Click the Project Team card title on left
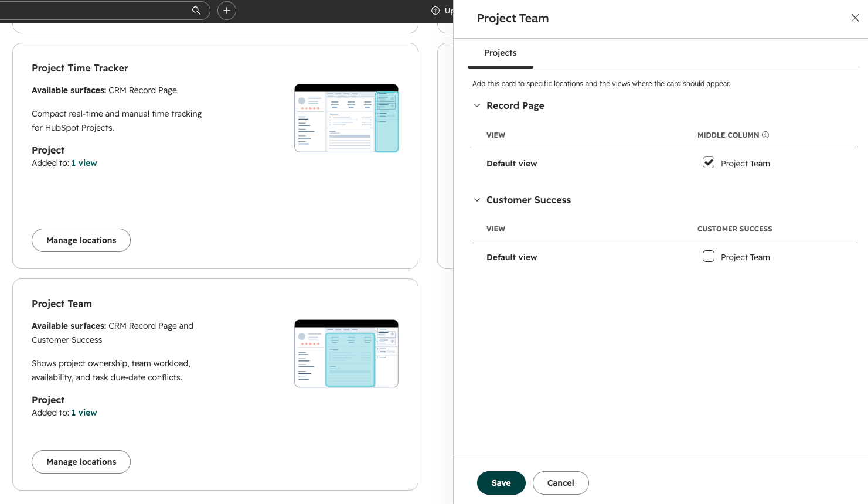The width and height of the screenshot is (868, 504). [x=62, y=304]
